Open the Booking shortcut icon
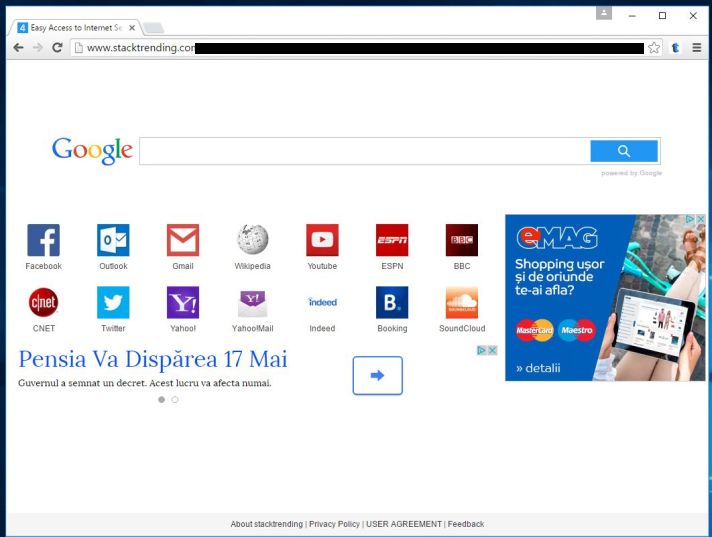Viewport: 712px width, 537px height. click(x=392, y=302)
